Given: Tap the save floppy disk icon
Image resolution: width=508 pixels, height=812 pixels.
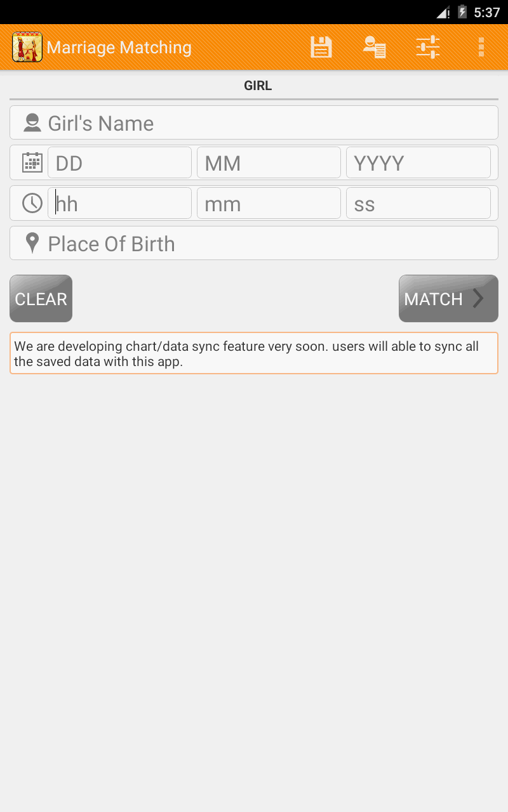Looking at the screenshot, I should 321,48.
